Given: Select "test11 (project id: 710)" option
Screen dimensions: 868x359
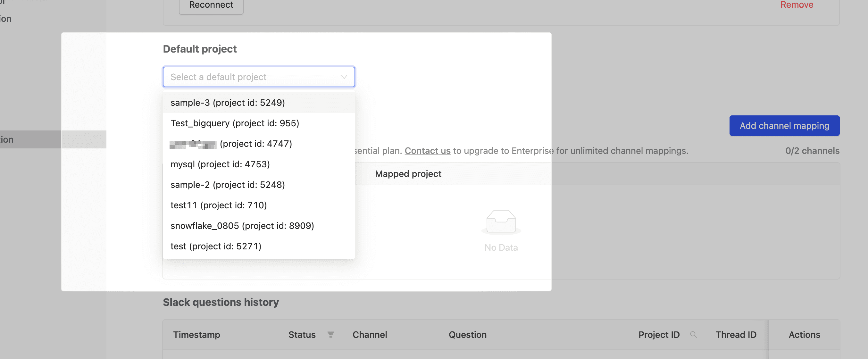Looking at the screenshot, I should click(218, 205).
